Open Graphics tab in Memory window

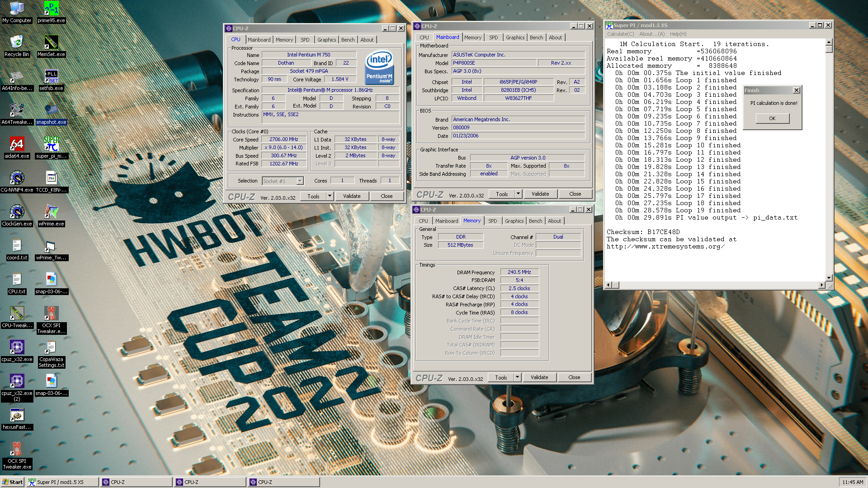click(x=514, y=221)
